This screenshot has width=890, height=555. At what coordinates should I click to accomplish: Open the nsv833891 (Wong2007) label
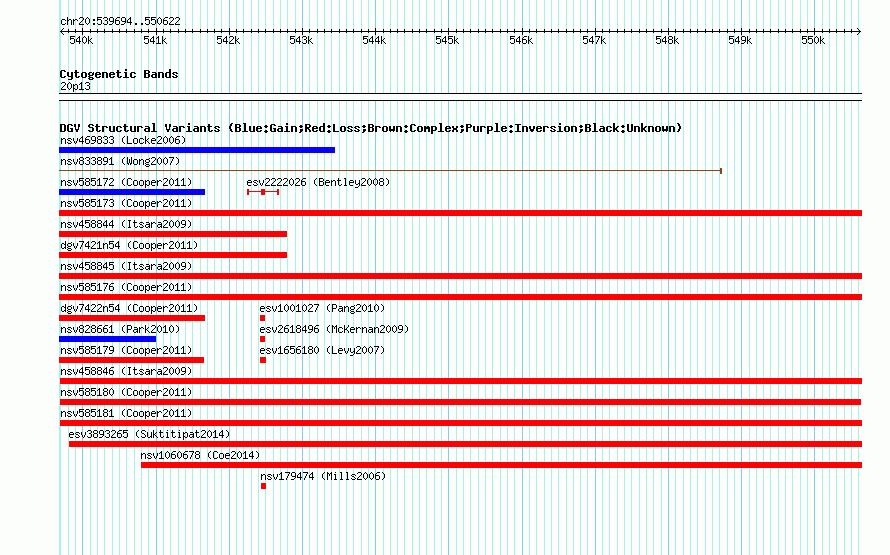(120, 161)
